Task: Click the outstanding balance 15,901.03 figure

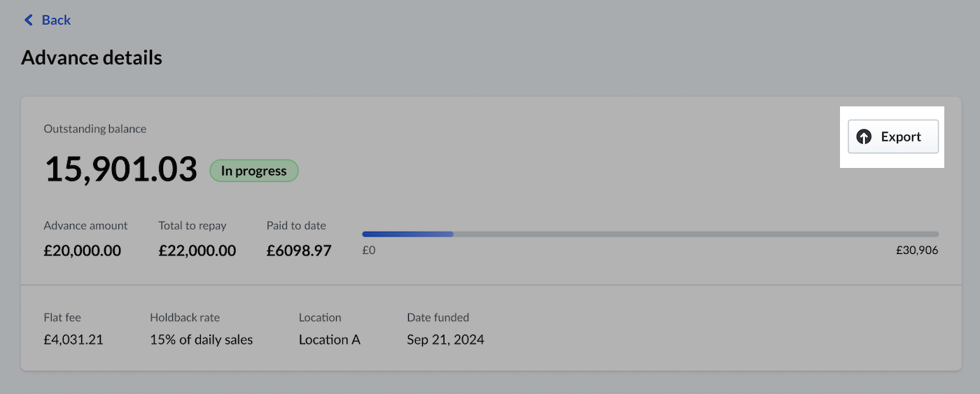Action: point(120,169)
